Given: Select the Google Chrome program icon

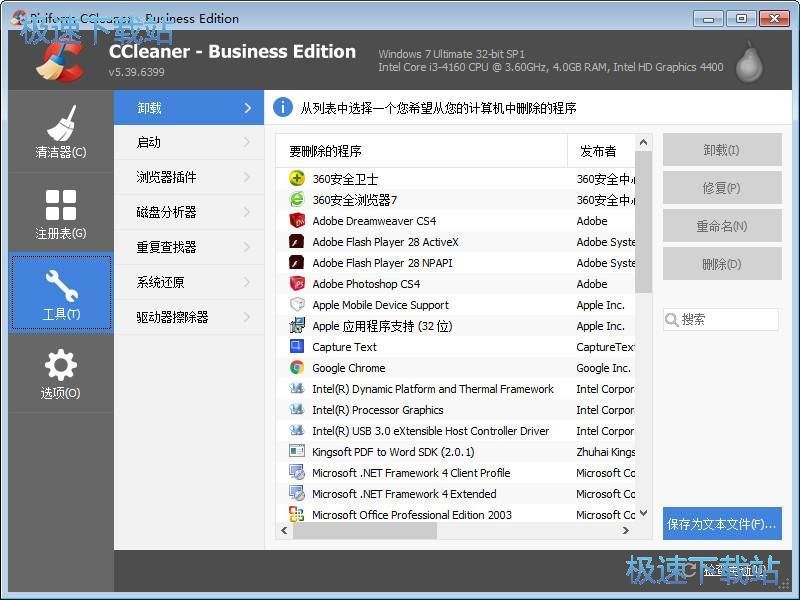Looking at the screenshot, I should [297, 368].
